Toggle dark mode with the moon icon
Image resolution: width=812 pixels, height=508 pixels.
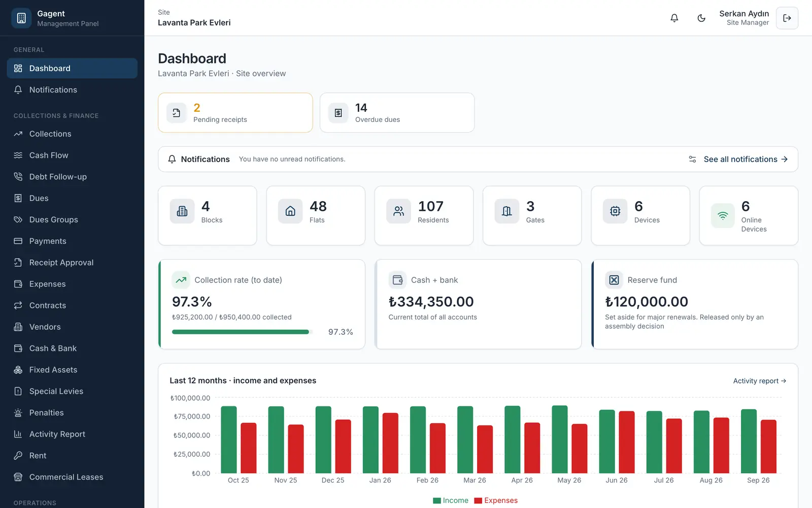701,18
